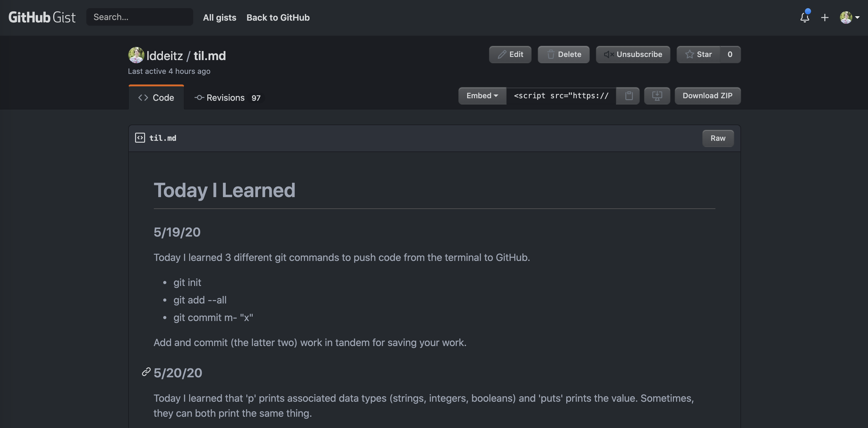The image size is (868, 428).
Task: Open All gists in the header
Action: pos(220,18)
